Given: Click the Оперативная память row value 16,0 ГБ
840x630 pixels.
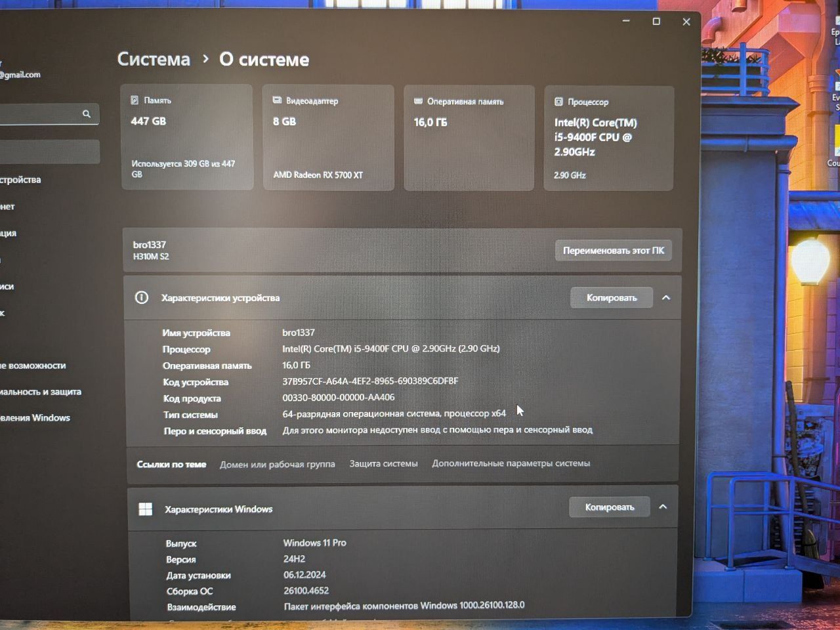Looking at the screenshot, I should (296, 365).
